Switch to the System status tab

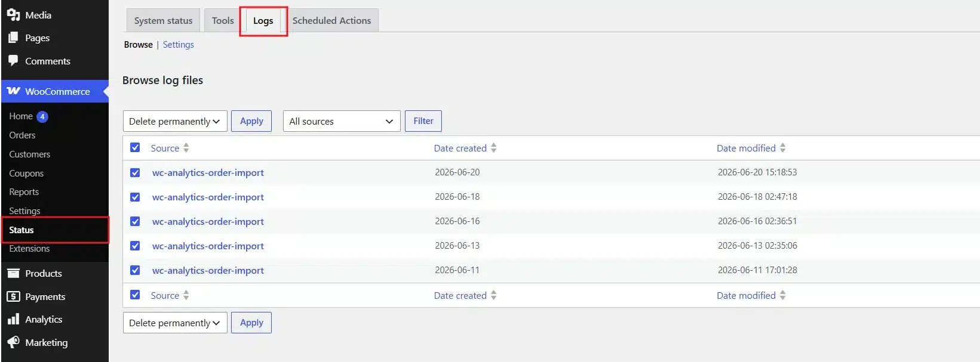(x=163, y=20)
